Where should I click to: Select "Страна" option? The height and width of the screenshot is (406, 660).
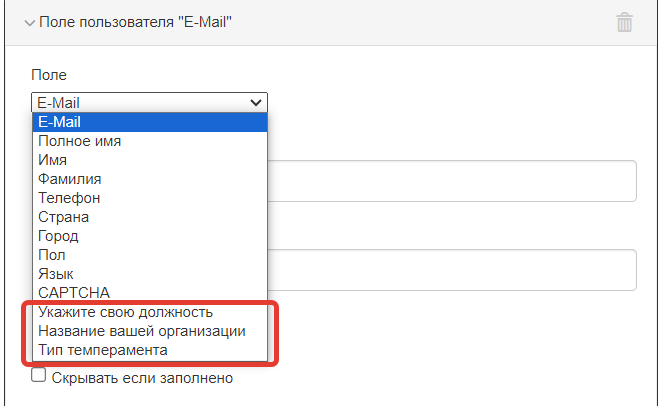150,217
